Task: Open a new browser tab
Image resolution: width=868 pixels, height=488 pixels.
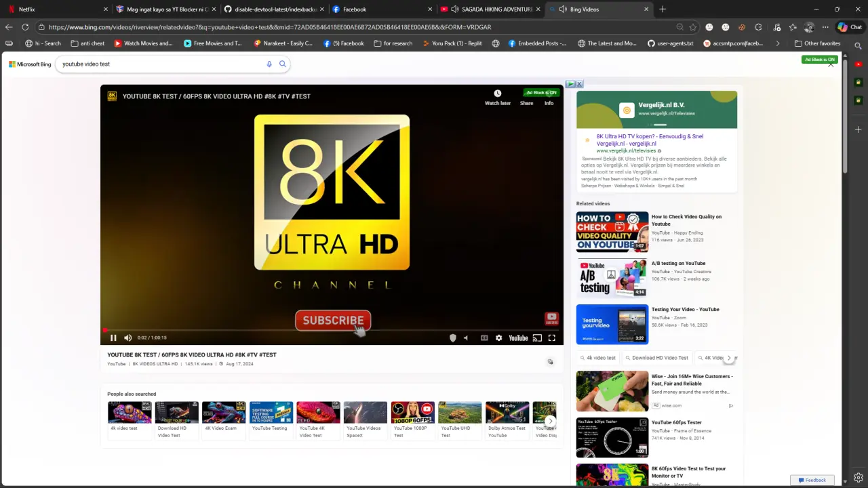Action: coord(663,9)
